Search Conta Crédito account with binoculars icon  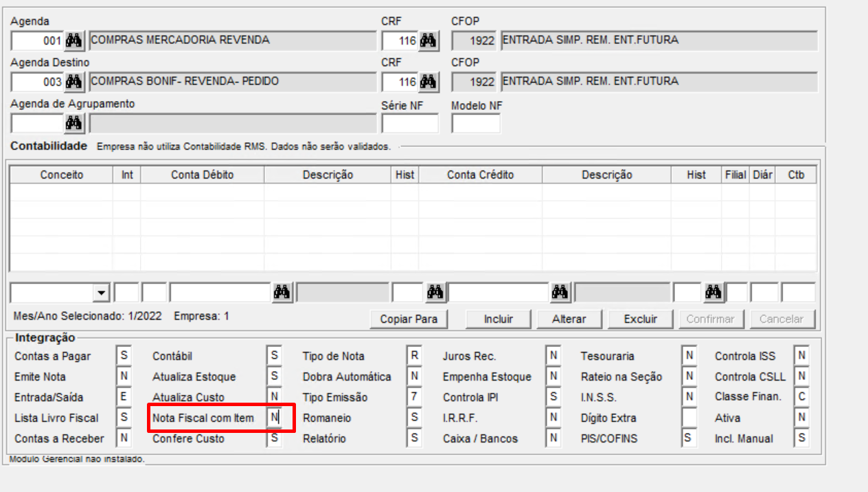pos(560,293)
